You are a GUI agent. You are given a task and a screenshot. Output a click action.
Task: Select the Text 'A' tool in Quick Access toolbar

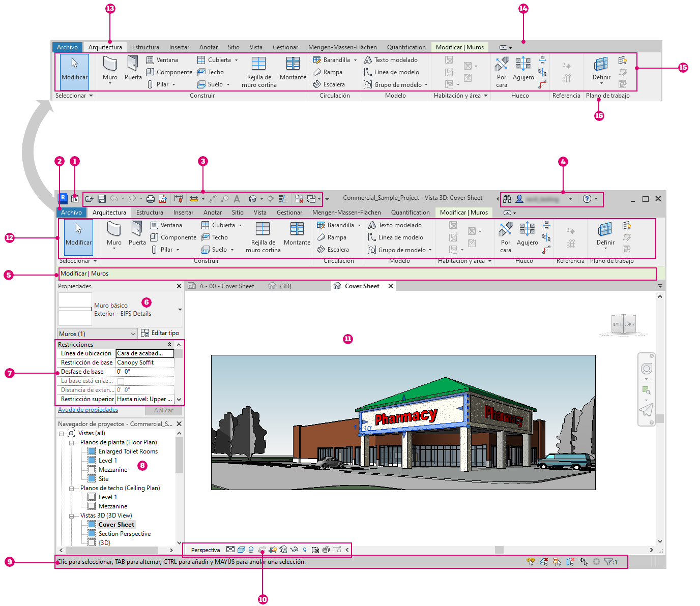[x=237, y=199]
